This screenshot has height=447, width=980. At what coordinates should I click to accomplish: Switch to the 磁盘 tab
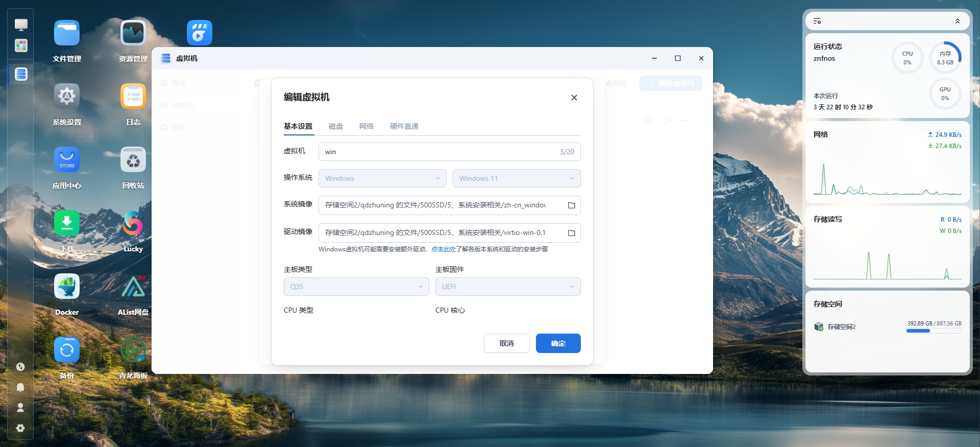tap(335, 126)
